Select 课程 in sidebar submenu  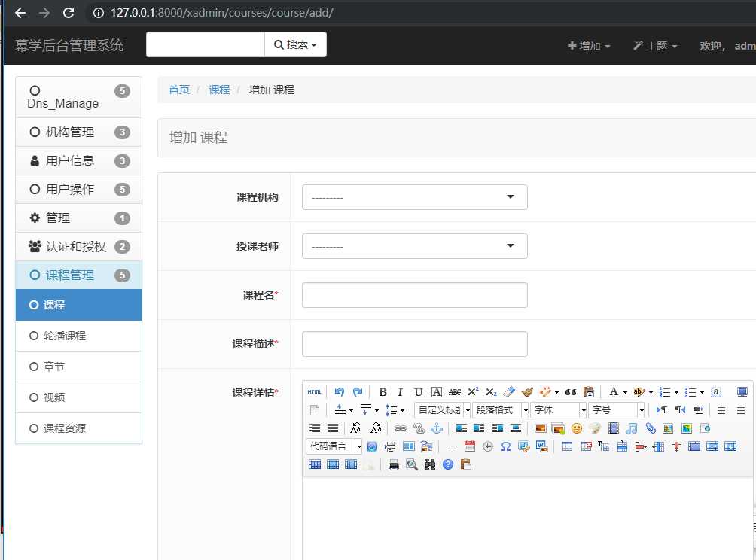click(x=78, y=305)
